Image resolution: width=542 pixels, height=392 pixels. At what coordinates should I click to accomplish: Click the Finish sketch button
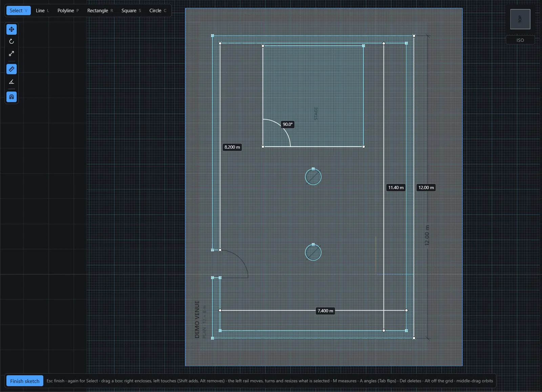(x=25, y=381)
